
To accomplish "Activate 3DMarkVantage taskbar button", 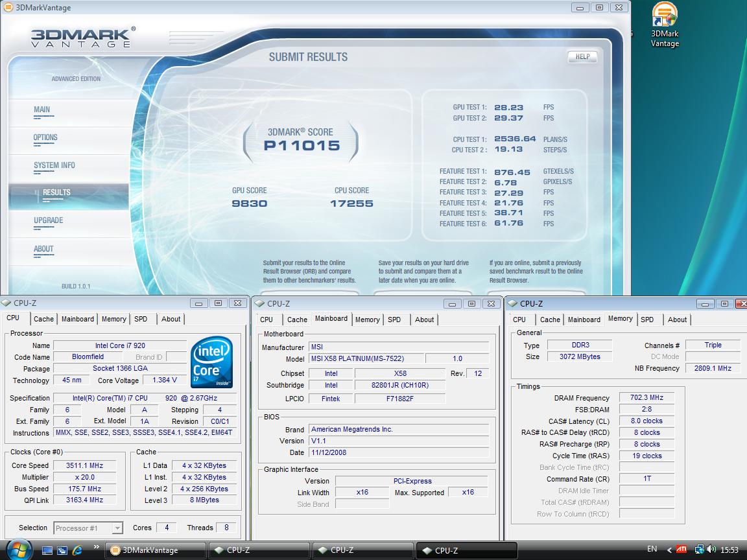I will point(155,550).
